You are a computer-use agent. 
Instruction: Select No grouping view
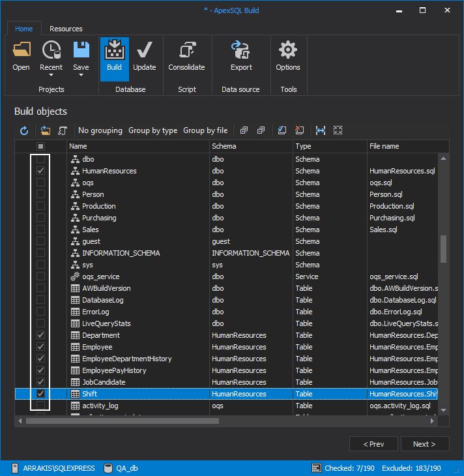coord(100,130)
